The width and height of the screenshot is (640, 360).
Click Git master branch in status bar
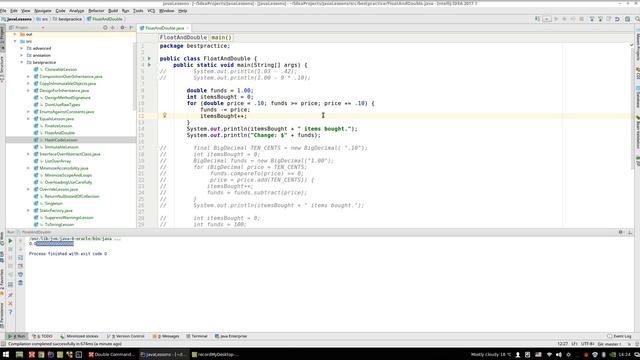[x=609, y=344]
